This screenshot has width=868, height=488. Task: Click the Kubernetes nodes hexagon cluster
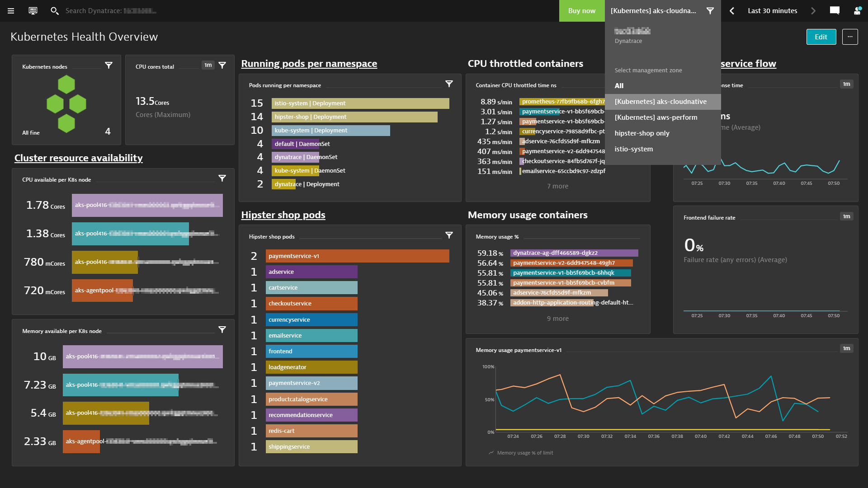(66, 104)
